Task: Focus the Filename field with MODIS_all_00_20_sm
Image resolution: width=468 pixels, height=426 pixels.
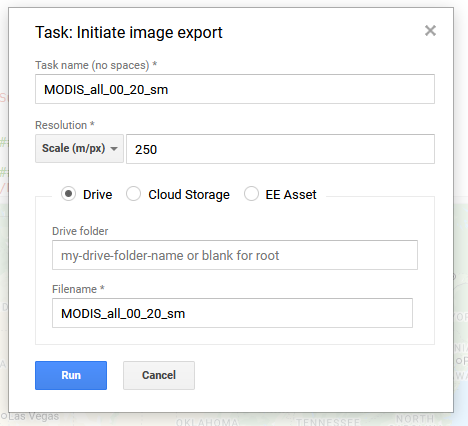Action: point(232,313)
